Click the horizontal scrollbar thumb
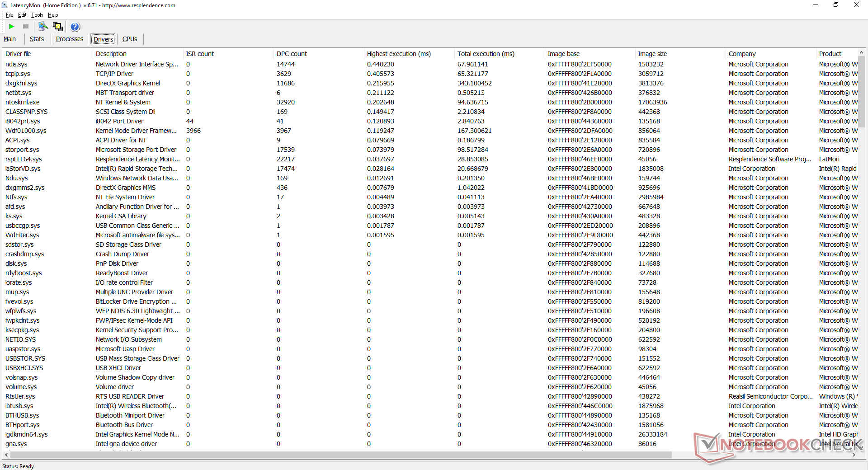This screenshot has width=868, height=470. [x=340, y=455]
